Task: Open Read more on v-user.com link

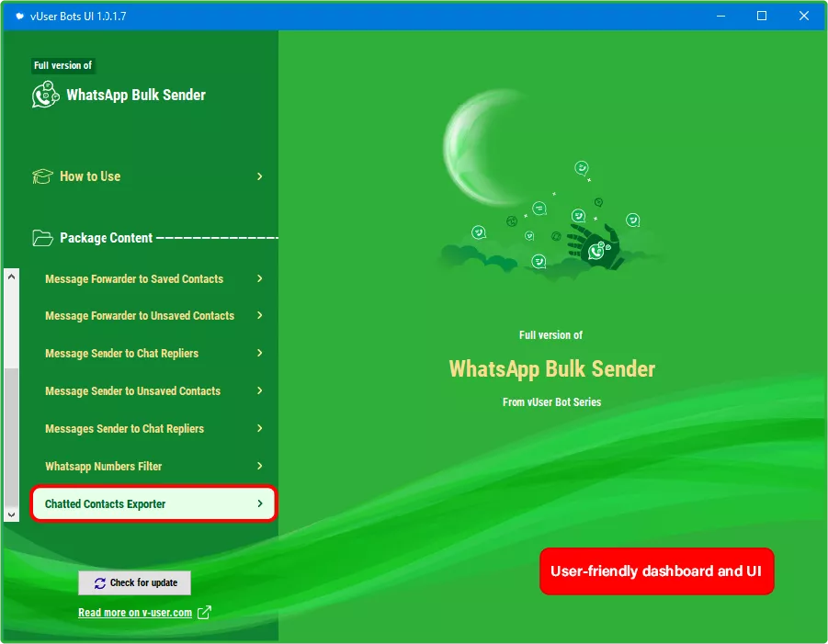Action: point(135,613)
